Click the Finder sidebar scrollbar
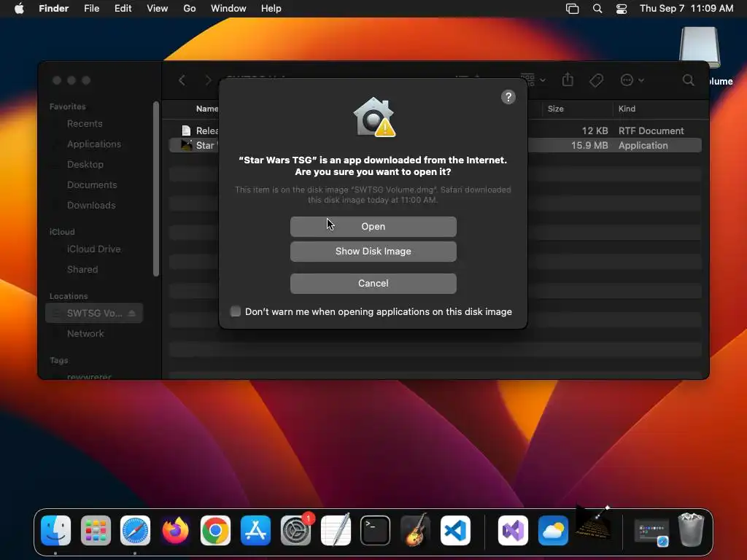747x560 pixels. tap(156, 189)
